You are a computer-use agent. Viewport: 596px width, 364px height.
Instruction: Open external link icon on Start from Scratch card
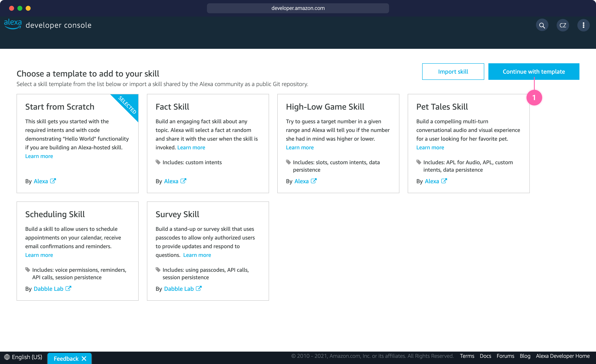53,181
